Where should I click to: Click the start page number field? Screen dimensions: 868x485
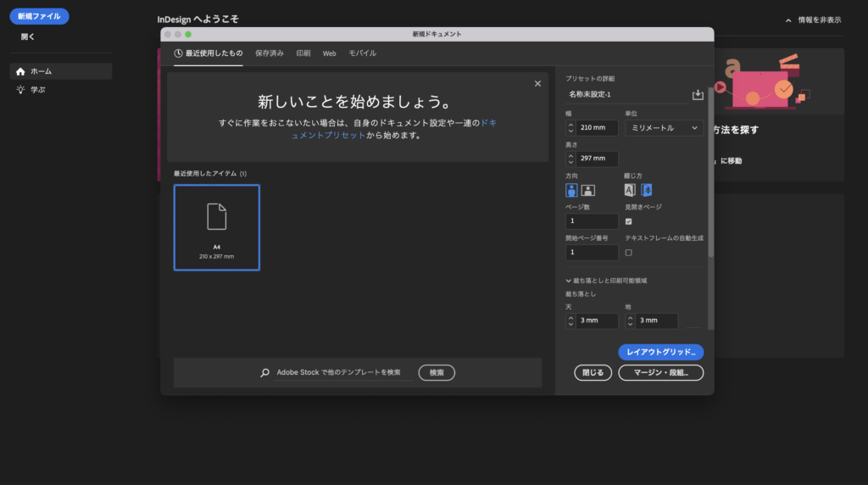tap(591, 253)
